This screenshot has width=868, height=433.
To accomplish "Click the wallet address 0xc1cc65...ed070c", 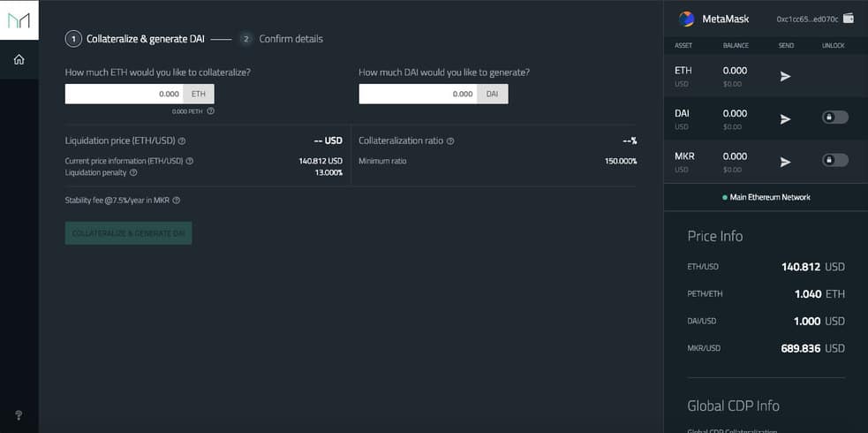I will point(807,19).
